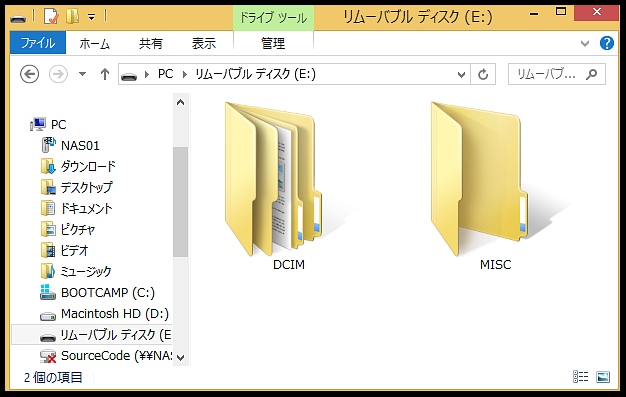The image size is (626, 397).
Task: Click the drive system icon in title bar
Action: point(18,18)
